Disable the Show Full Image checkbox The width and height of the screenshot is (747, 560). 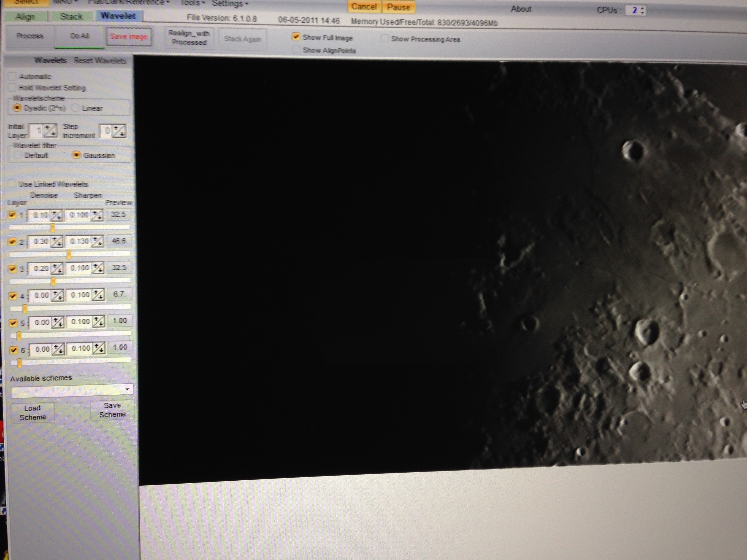296,37
